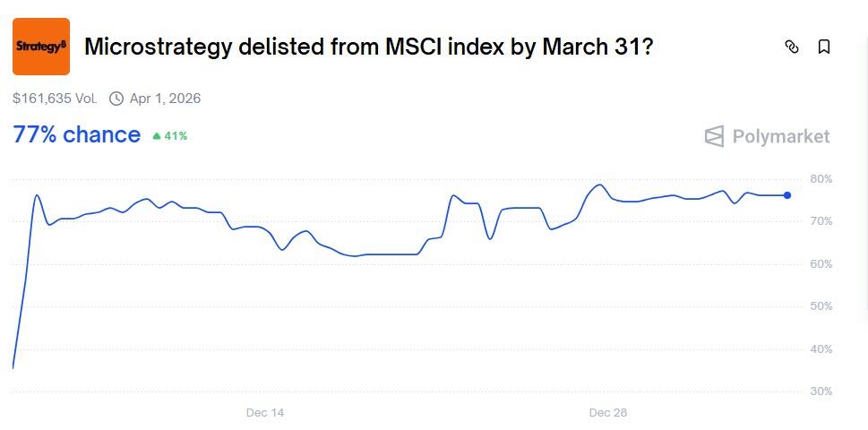Click the Dec 28 date axis label

point(608,412)
